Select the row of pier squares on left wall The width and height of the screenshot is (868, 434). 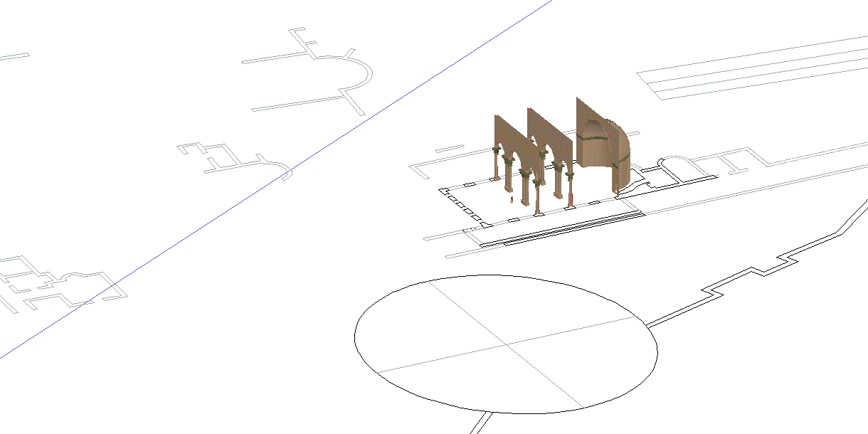461,205
